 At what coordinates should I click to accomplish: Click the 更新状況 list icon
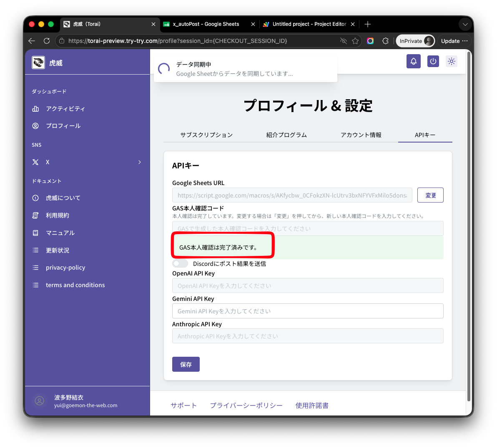coord(35,250)
